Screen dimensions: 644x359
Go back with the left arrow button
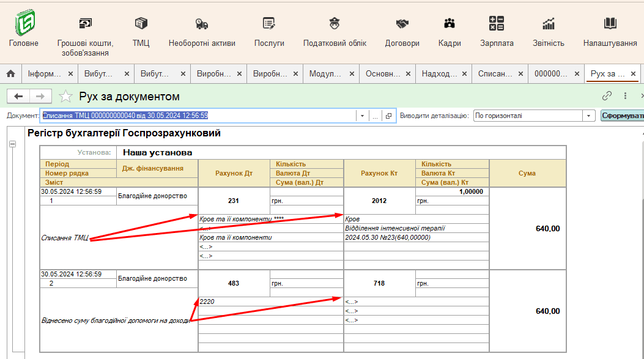pyautogui.click(x=18, y=97)
